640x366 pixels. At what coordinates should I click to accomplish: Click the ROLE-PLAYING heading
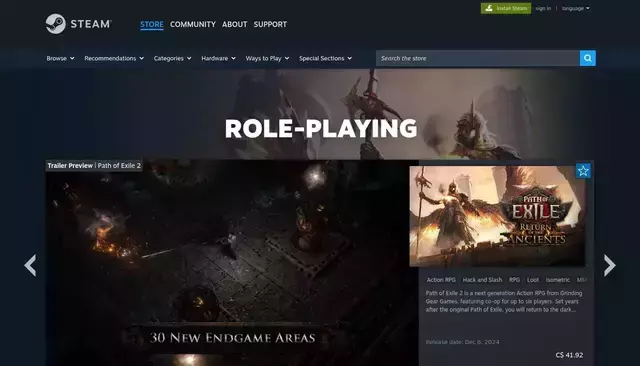point(321,128)
